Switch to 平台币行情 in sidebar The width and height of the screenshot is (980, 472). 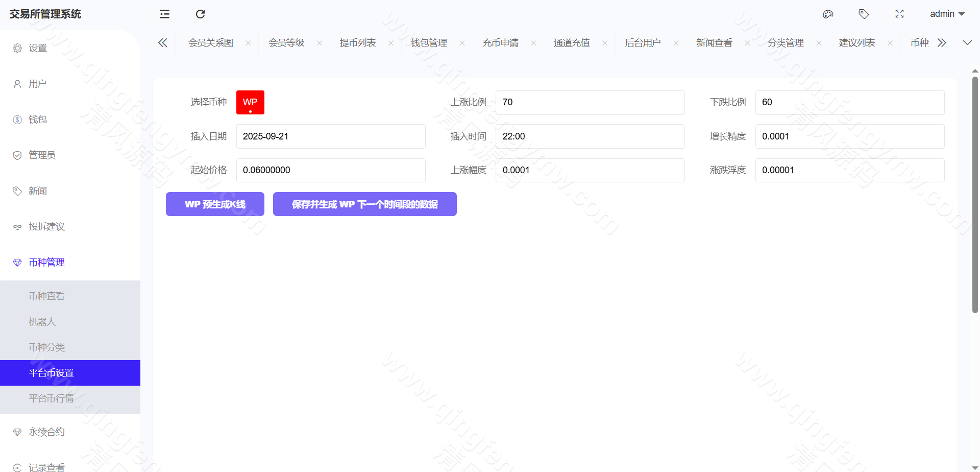click(51, 398)
